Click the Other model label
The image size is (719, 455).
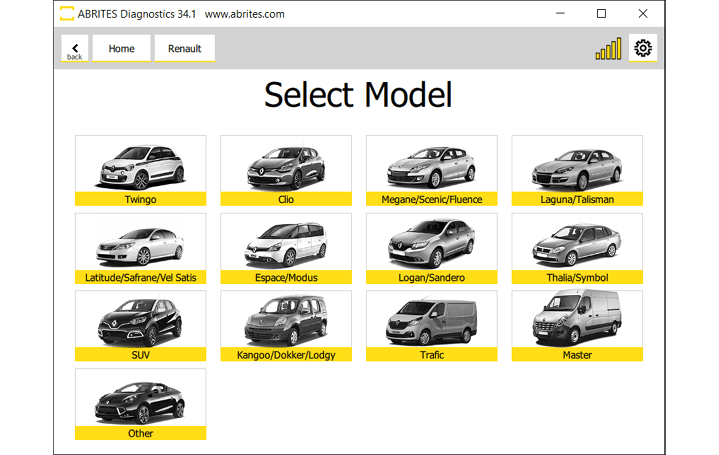coord(140,433)
